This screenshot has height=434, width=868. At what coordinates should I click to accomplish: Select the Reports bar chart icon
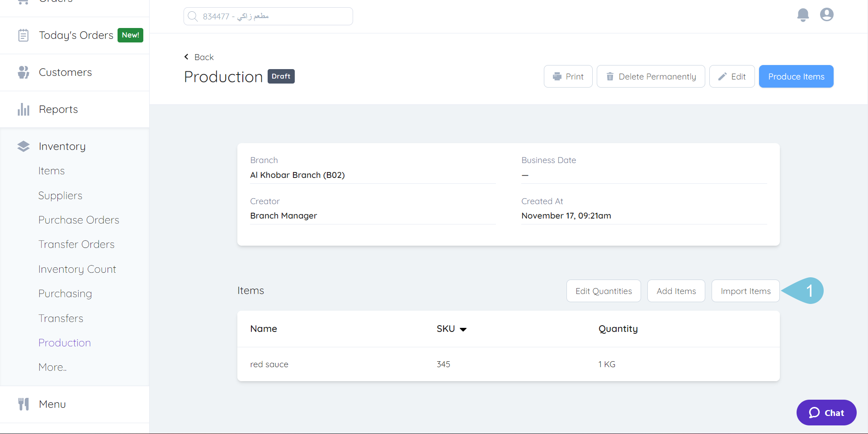[x=23, y=109]
